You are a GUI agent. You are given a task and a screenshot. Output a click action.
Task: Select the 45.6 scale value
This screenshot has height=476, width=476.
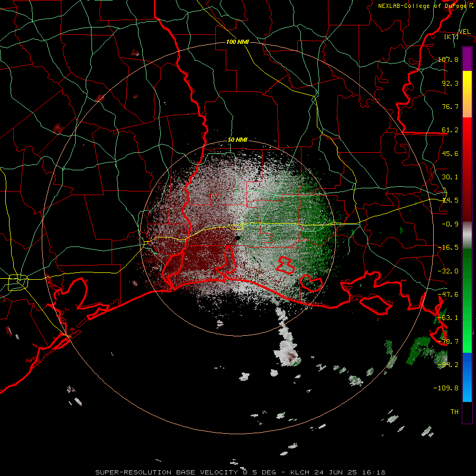(x=450, y=153)
